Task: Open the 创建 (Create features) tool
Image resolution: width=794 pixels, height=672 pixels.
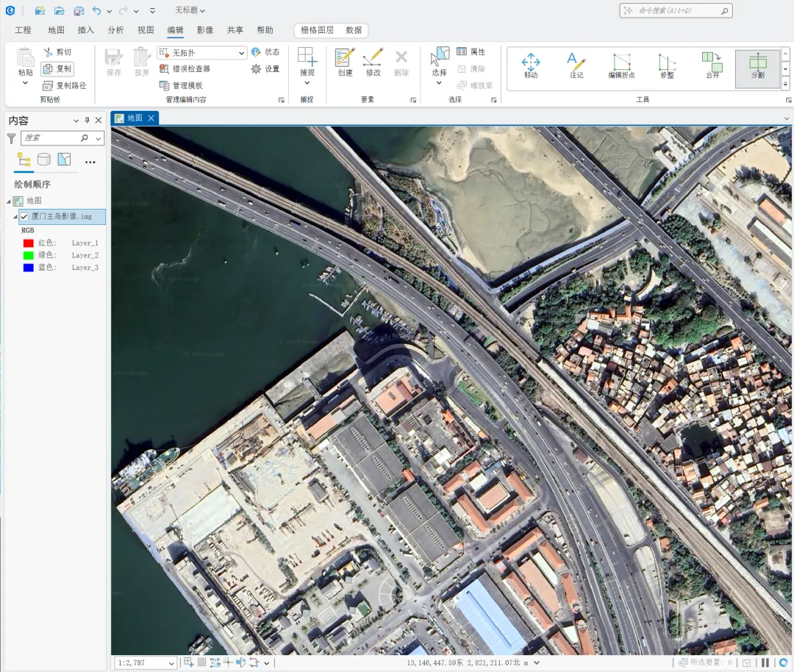Action: coord(345,62)
